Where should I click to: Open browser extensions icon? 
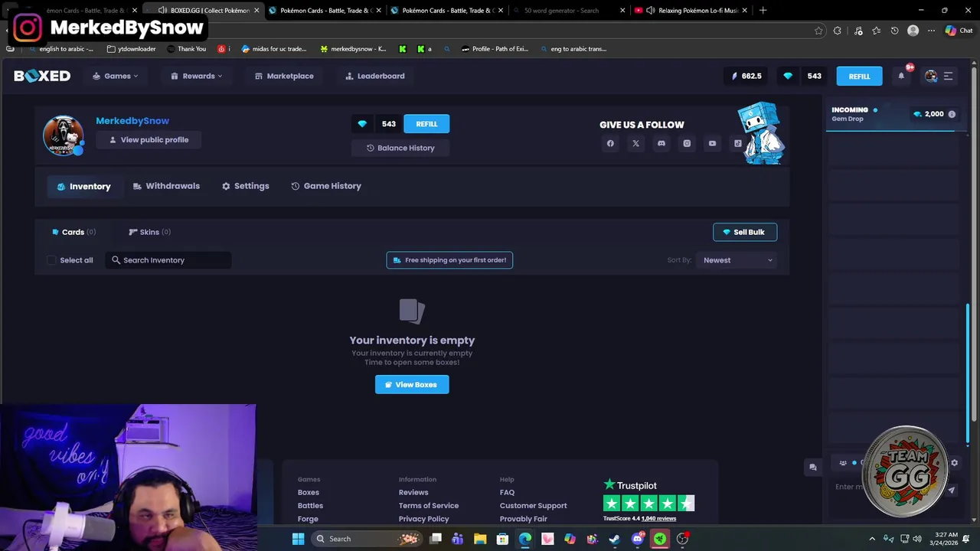pos(838,31)
